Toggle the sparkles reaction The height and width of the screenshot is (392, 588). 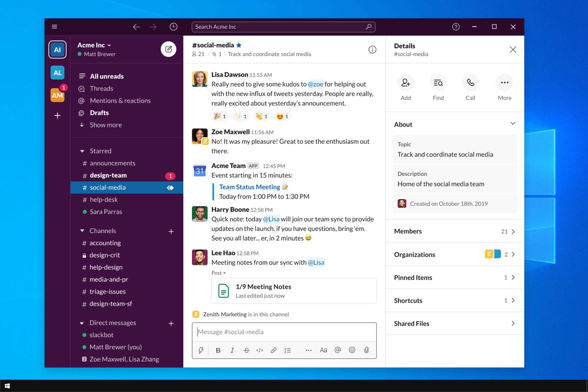(x=241, y=116)
